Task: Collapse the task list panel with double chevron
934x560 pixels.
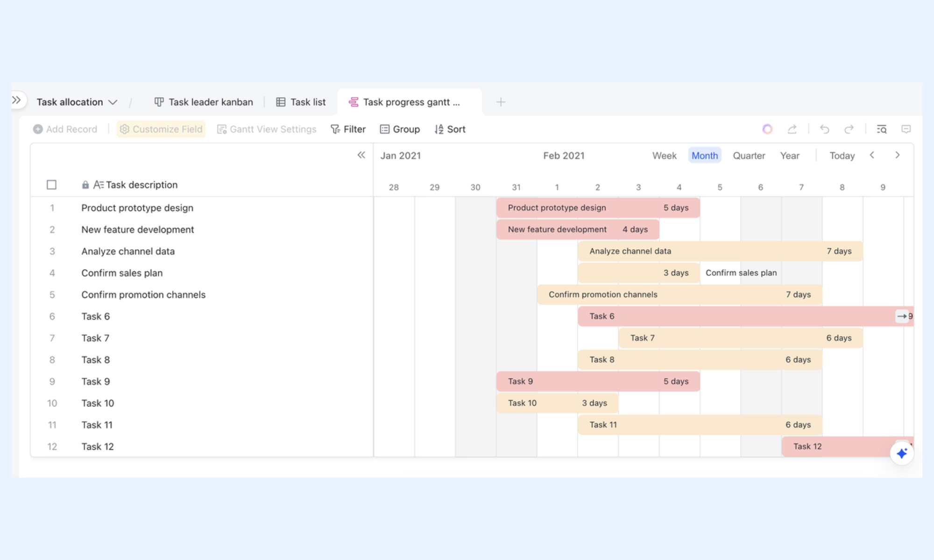Action: (x=361, y=155)
